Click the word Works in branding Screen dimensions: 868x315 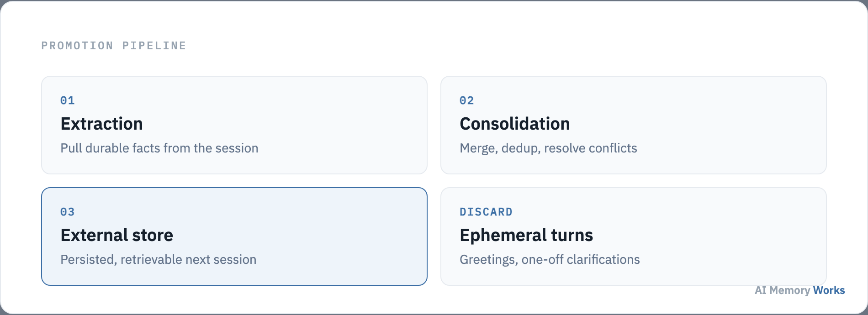829,290
